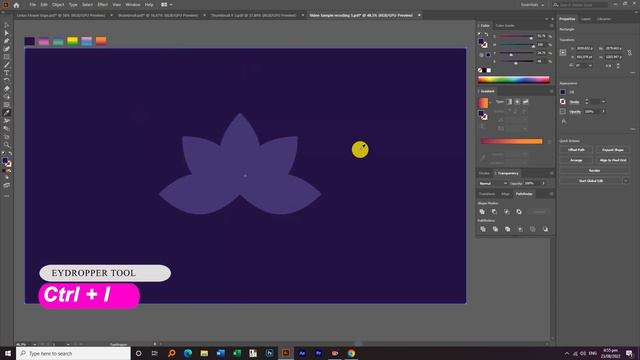Choose Linear gradient type icon
The width and height of the screenshot is (640, 360).
(x=509, y=102)
